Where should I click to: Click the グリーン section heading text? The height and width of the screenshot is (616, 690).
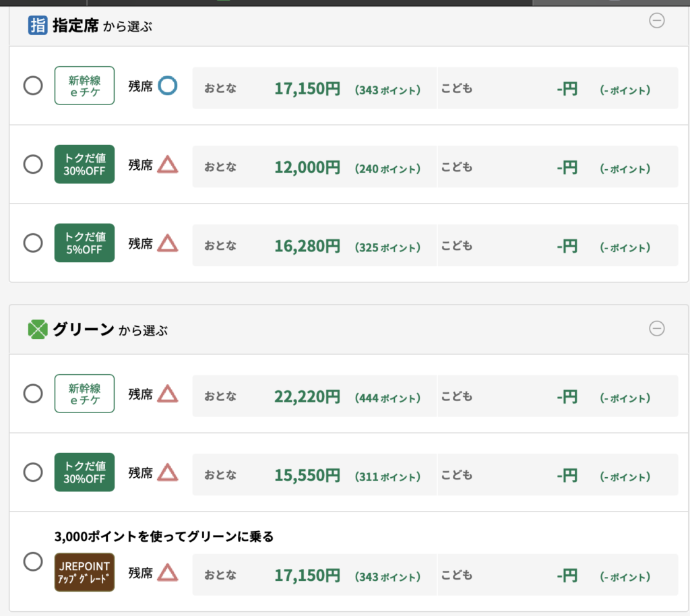click(x=84, y=330)
